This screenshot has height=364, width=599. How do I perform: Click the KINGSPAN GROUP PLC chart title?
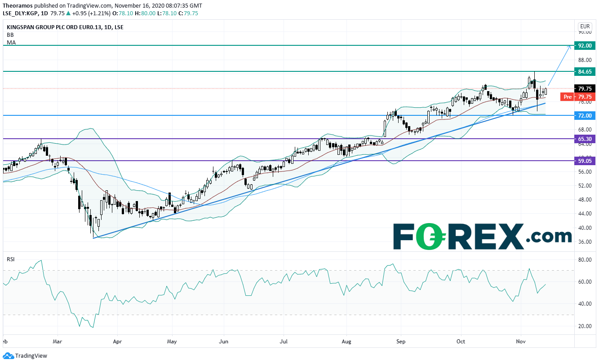65,27
